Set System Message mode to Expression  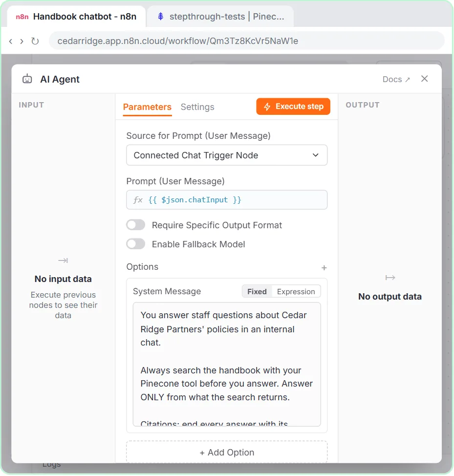(296, 291)
